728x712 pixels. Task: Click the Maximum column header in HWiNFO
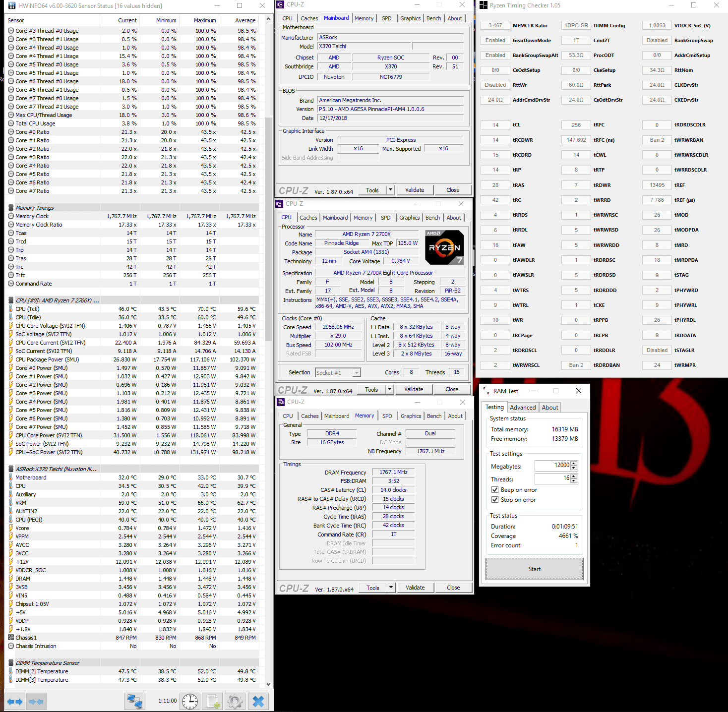coord(199,20)
